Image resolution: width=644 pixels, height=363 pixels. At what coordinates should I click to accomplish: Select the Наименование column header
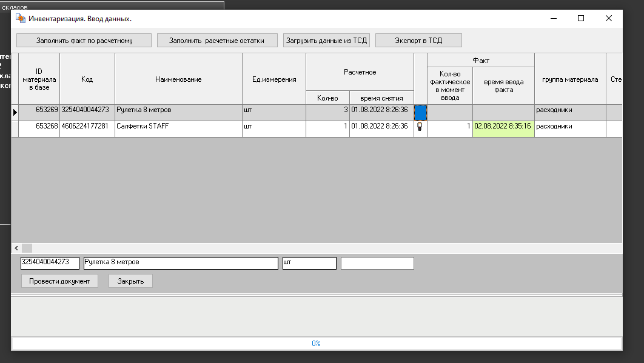178,79
